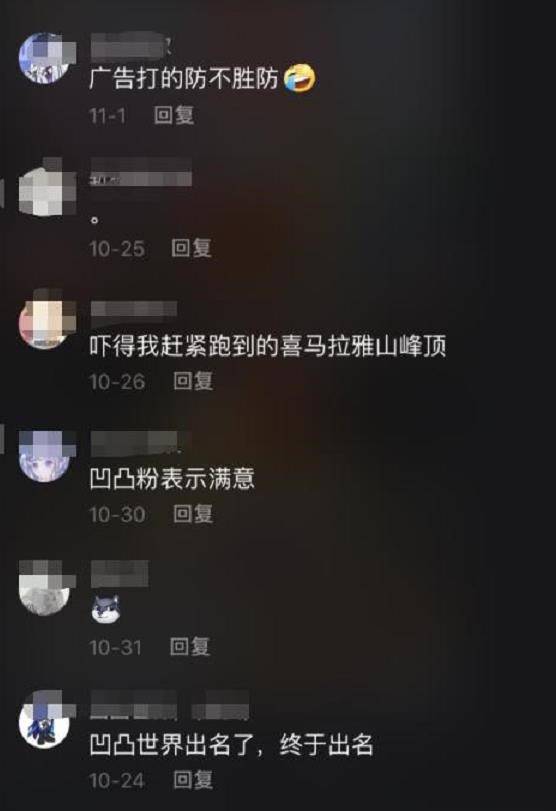Open avatar of the 10-25 commenter

click(44, 189)
